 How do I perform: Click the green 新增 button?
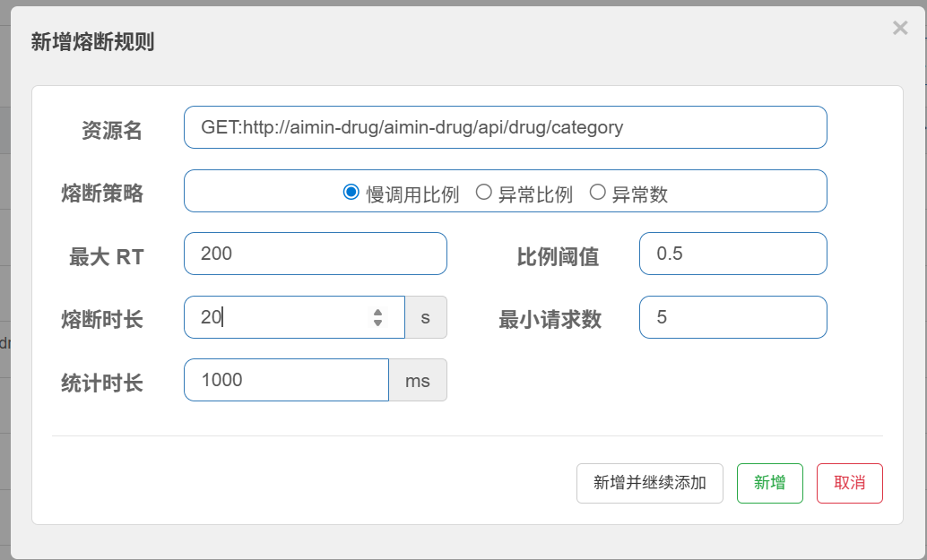tap(769, 483)
